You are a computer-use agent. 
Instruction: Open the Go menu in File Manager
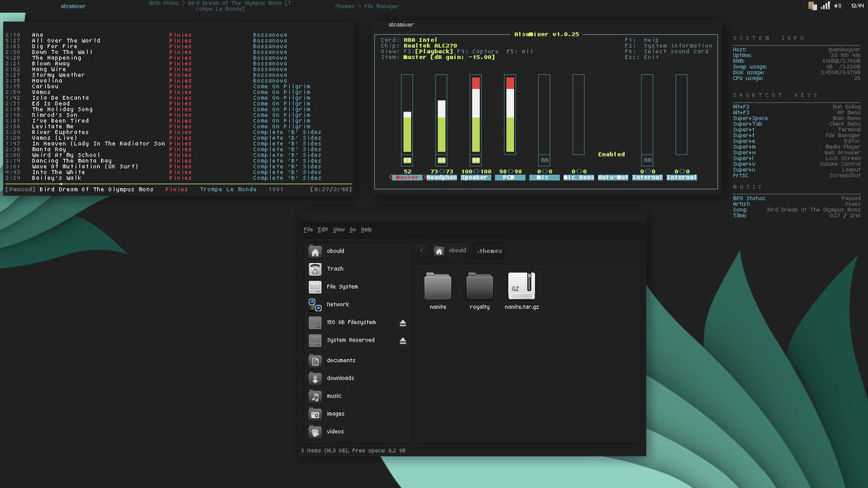coord(352,229)
